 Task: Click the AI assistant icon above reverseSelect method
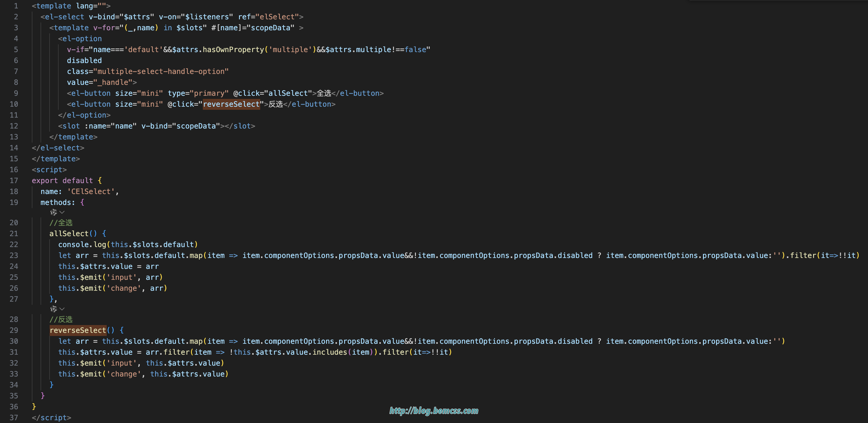click(53, 309)
